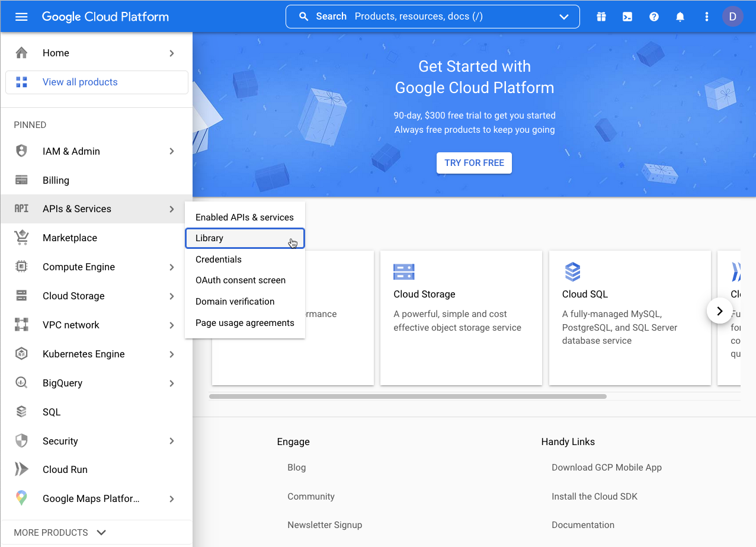The width and height of the screenshot is (756, 547).
Task: Activate Cloud Shell terminal icon
Action: pyautogui.click(x=627, y=17)
